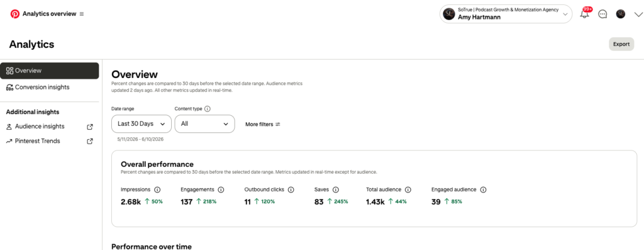Click external-link icon beside Audience insights
The width and height of the screenshot is (644, 250).
90,127
